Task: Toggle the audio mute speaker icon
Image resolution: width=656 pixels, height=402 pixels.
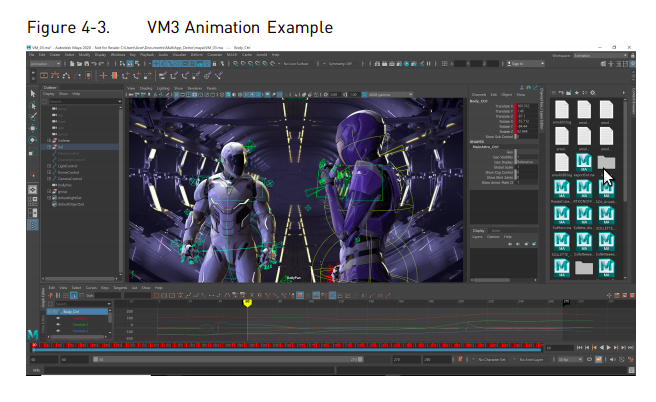Action: [x=612, y=359]
